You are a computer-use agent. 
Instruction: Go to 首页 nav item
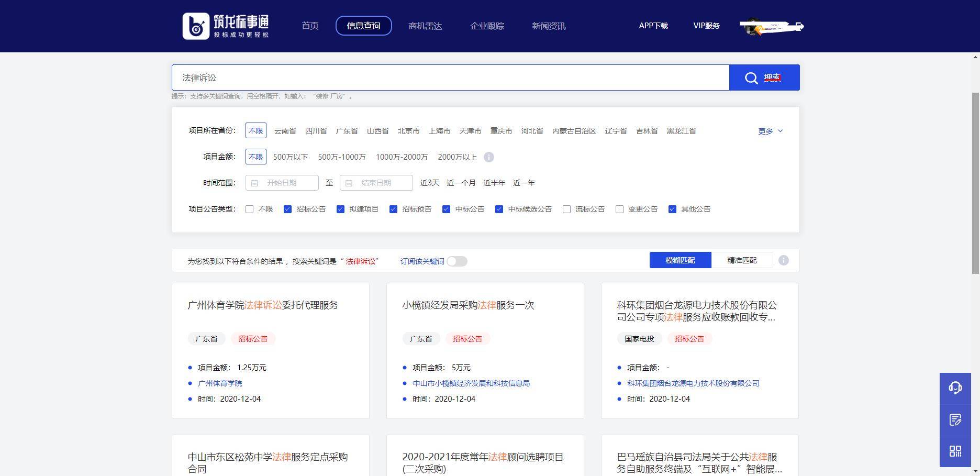(310, 26)
